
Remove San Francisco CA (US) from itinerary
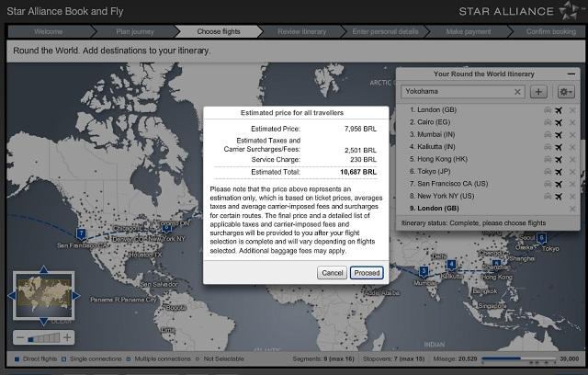[572, 184]
